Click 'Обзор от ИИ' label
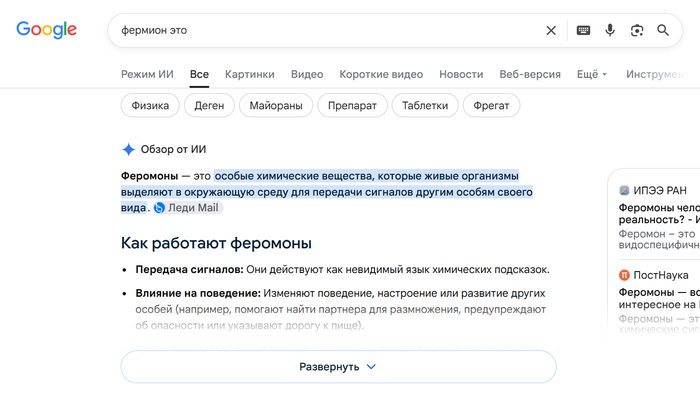This screenshot has height=396, width=700. (173, 149)
